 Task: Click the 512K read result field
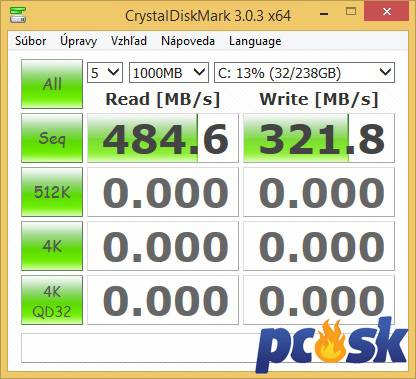click(x=163, y=192)
